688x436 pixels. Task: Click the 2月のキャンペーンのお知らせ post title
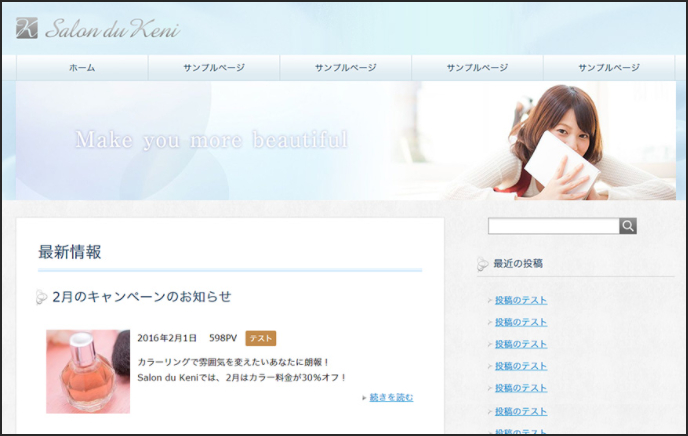[x=142, y=297]
